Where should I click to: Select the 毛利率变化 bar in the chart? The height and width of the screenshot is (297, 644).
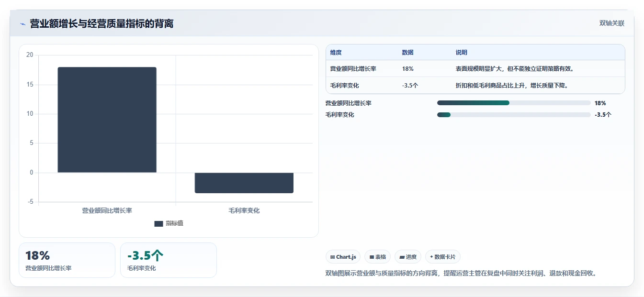coord(244,183)
